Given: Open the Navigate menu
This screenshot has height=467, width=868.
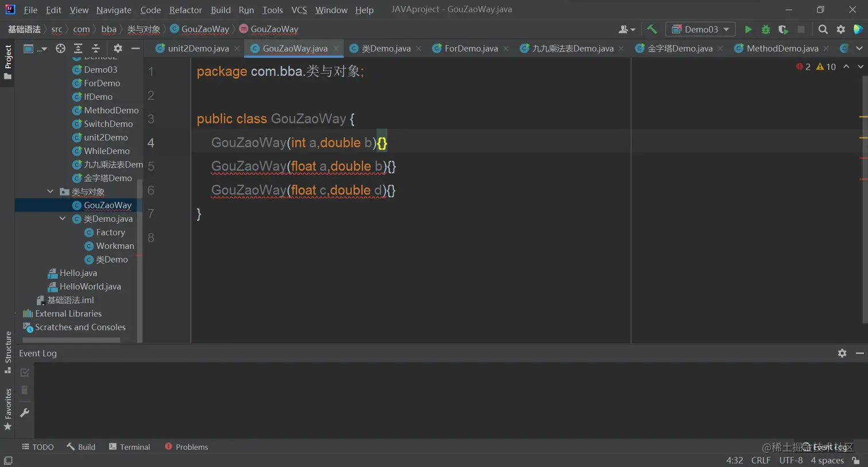Looking at the screenshot, I should tap(114, 10).
